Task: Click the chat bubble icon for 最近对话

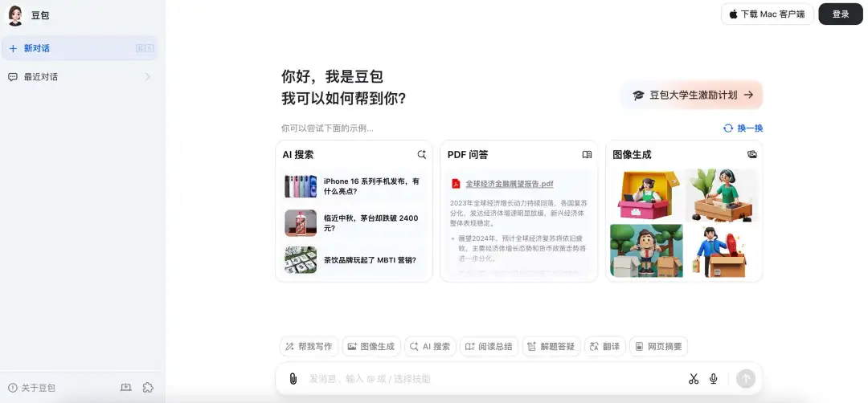Action: (13, 77)
